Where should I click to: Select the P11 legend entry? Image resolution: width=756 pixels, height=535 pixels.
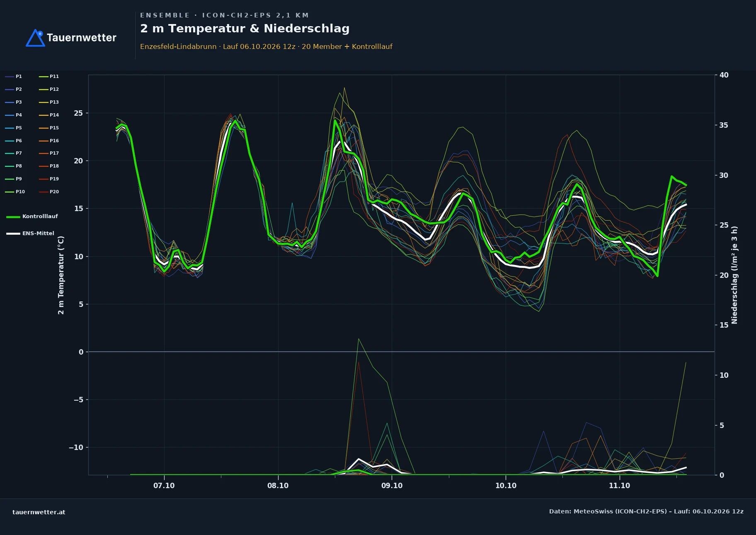click(49, 76)
